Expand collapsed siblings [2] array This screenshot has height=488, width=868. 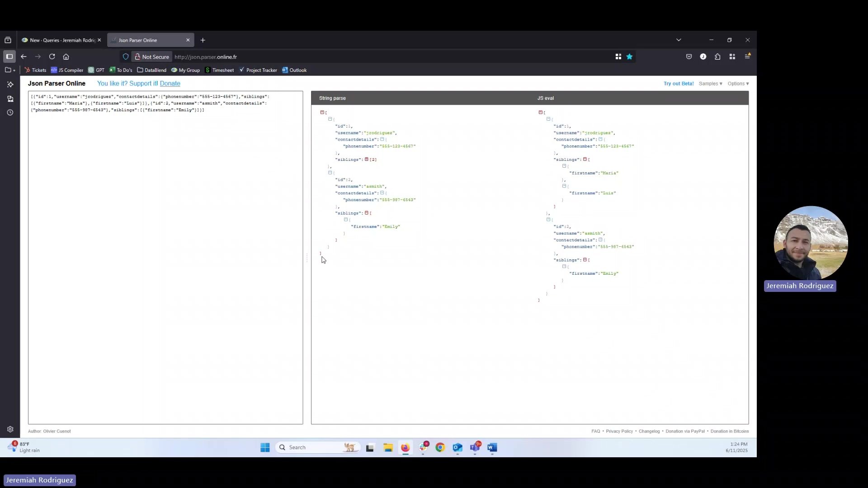tap(366, 159)
